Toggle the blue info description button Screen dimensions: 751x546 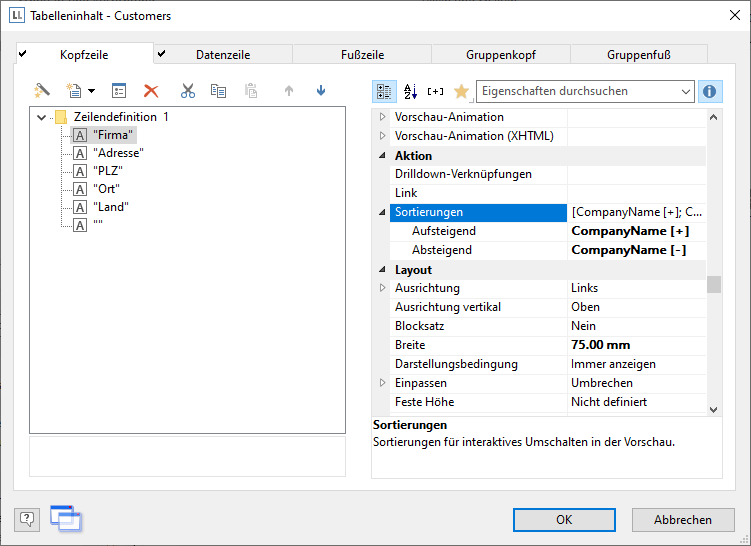point(710,91)
